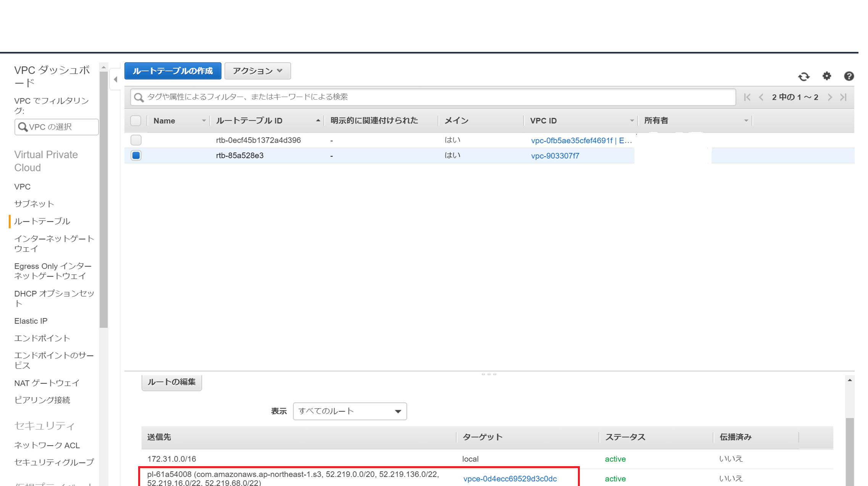The height and width of the screenshot is (486, 868).
Task: Click the help question mark icon
Action: [849, 76]
